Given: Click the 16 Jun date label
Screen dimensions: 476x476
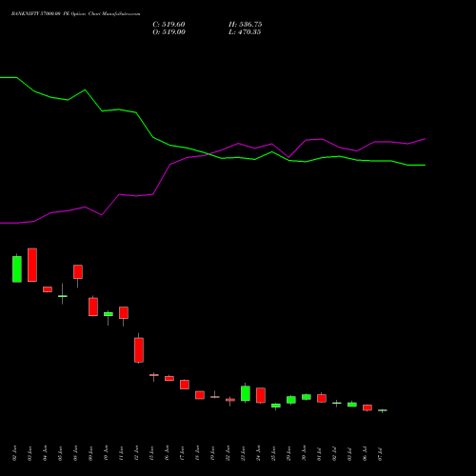Looking at the screenshot, I should [x=167, y=453].
